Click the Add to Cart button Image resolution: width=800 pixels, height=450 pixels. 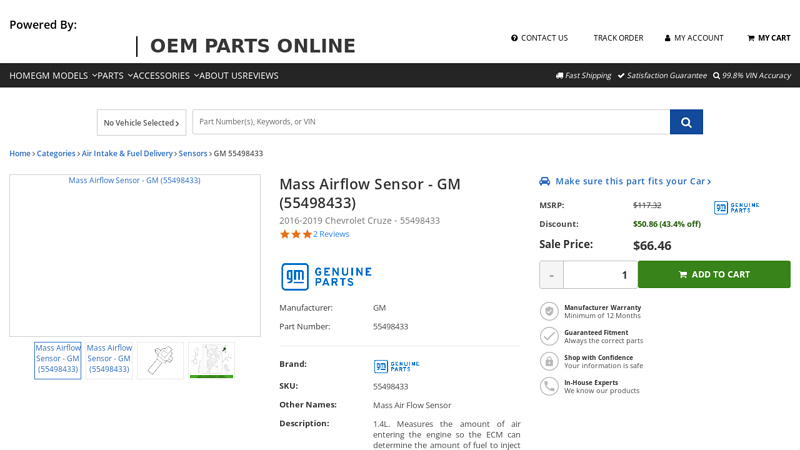pos(714,274)
